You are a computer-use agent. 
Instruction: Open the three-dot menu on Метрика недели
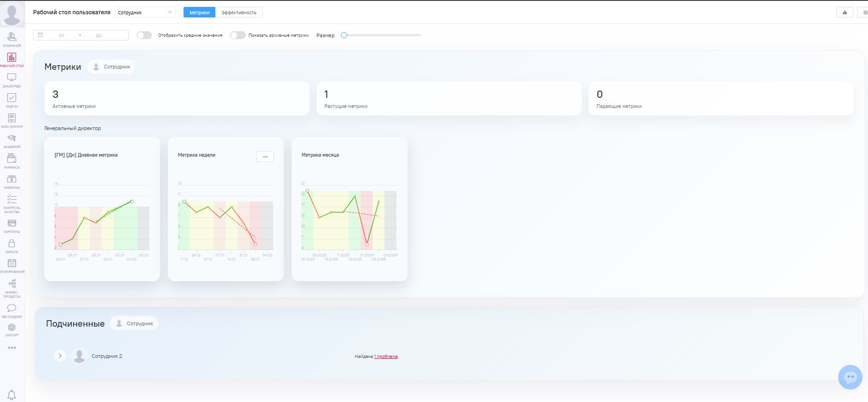click(x=265, y=157)
